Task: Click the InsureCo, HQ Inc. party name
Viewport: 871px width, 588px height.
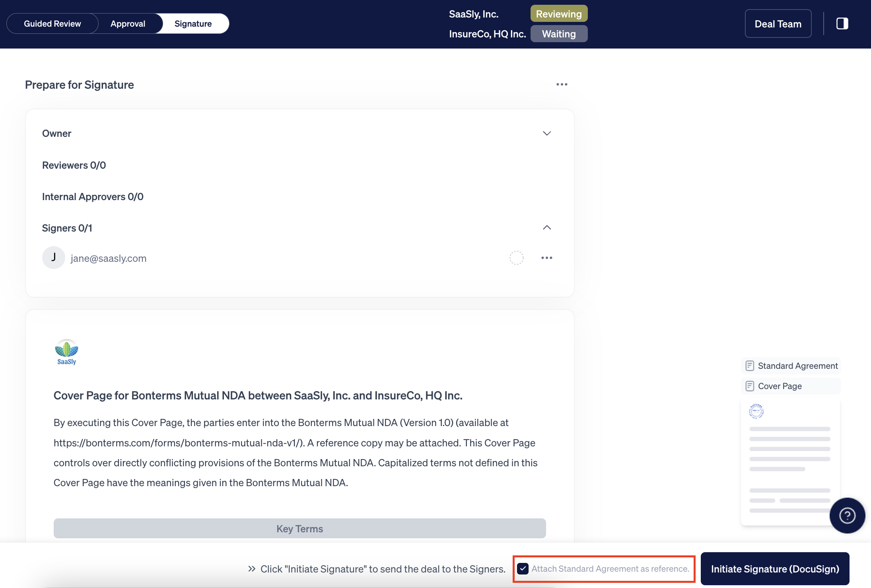Action: tap(488, 34)
